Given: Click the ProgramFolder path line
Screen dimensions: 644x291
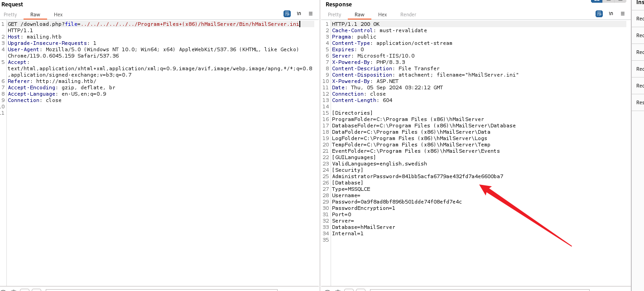Looking at the screenshot, I should (408, 119).
